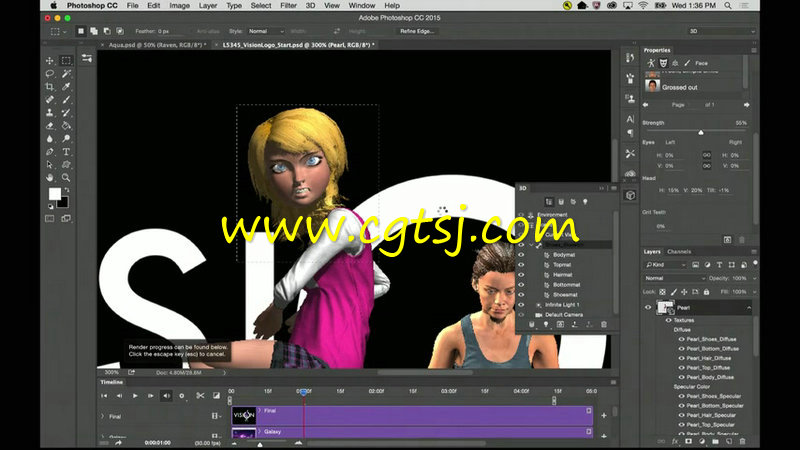Hide the Pearl layer
Viewport: 800px width, 450px height.
click(648, 308)
